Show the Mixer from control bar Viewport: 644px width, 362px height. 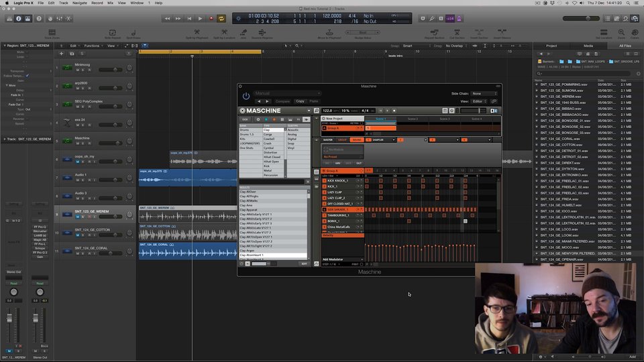point(60,19)
